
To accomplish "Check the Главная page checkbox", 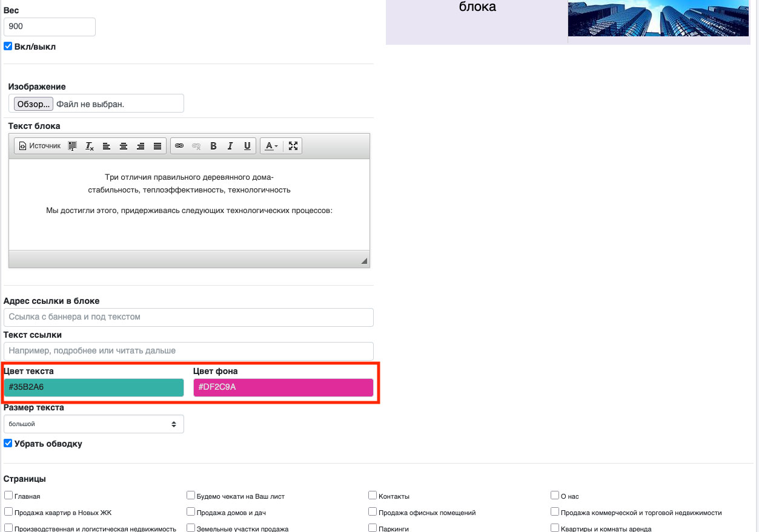I will click(x=8, y=495).
